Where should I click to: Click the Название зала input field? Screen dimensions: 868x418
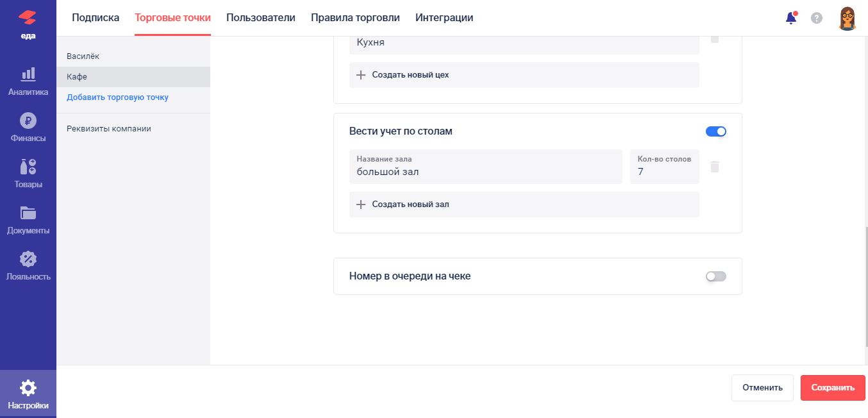pyautogui.click(x=486, y=167)
